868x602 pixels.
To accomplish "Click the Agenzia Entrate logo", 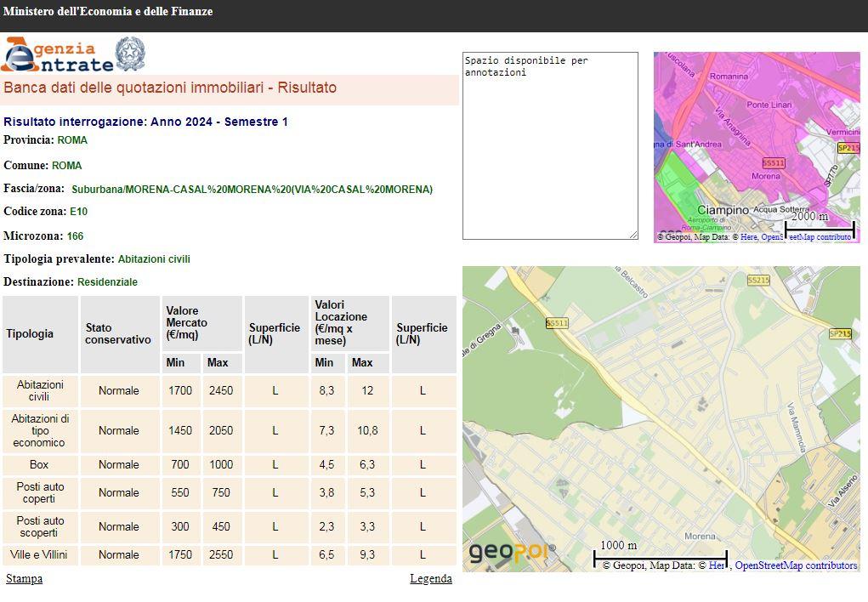I will [57, 55].
